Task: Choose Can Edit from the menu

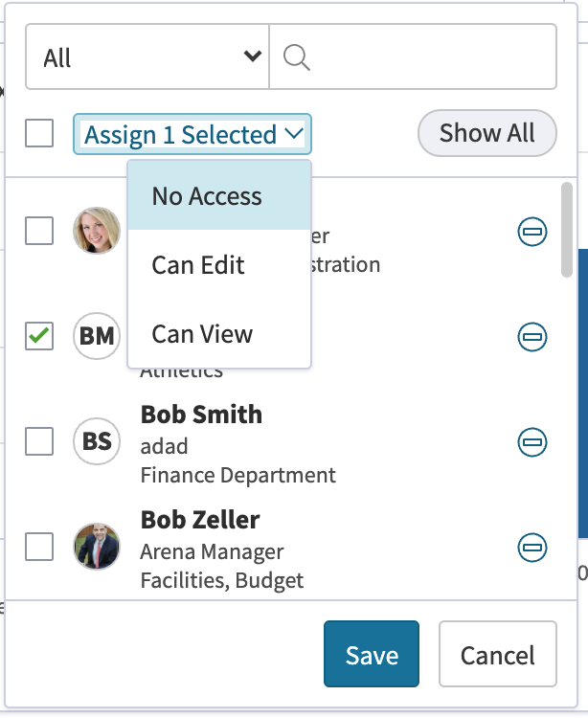Action: coord(220,264)
